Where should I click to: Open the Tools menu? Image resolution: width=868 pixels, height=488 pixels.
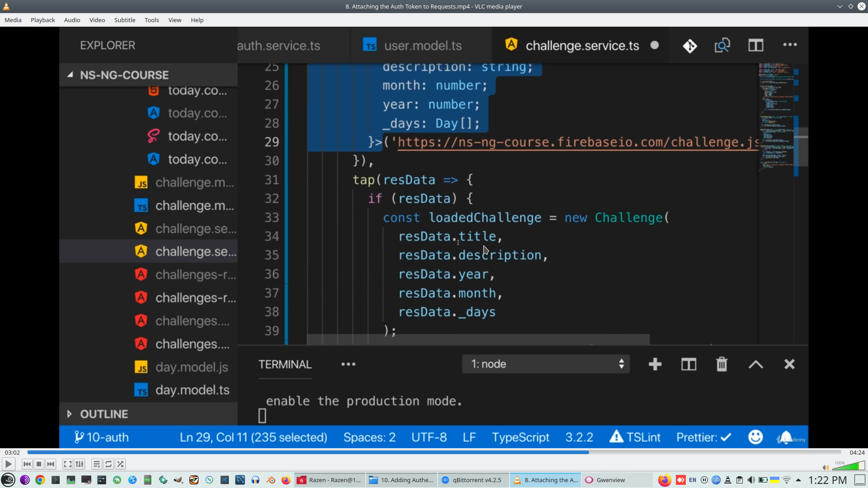tap(151, 20)
